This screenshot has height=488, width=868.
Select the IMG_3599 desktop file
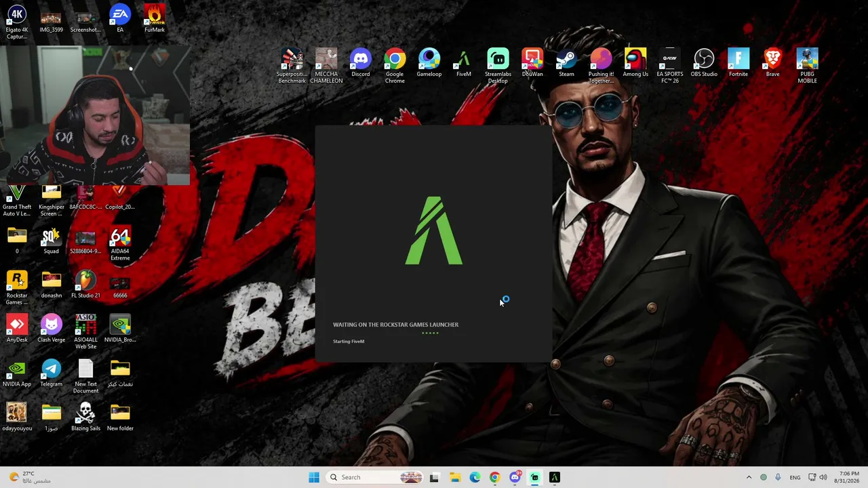[x=51, y=20]
